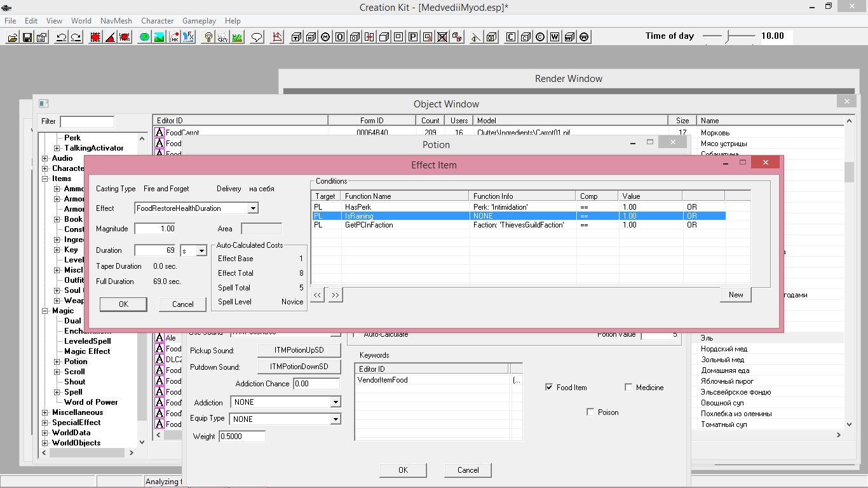
Task: Open the world globe toolbar icon
Action: (145, 37)
